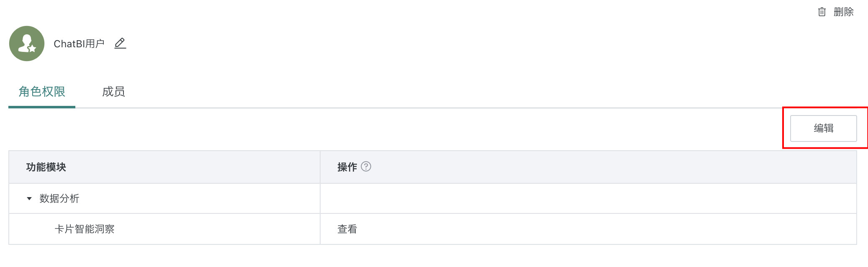Select the 角色权限 tab

tap(42, 91)
